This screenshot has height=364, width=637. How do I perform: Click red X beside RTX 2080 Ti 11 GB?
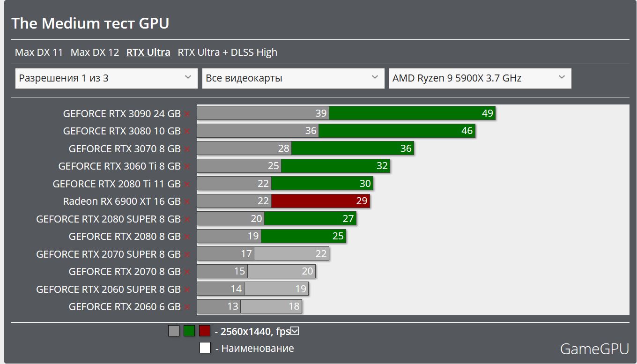(x=187, y=184)
